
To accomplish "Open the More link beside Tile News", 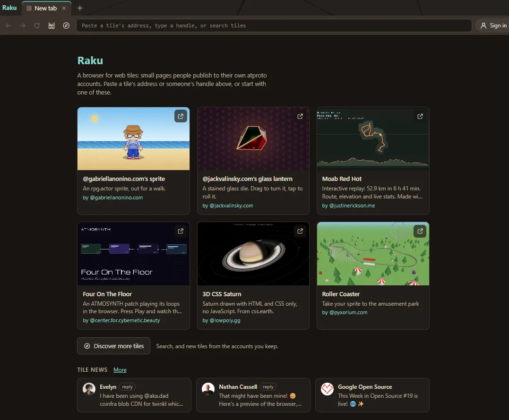I will point(120,370).
